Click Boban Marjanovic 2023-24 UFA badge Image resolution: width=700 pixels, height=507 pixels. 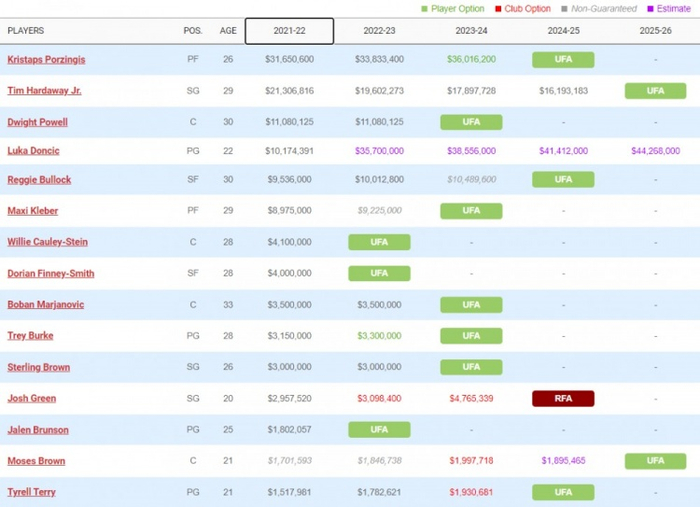[471, 305]
